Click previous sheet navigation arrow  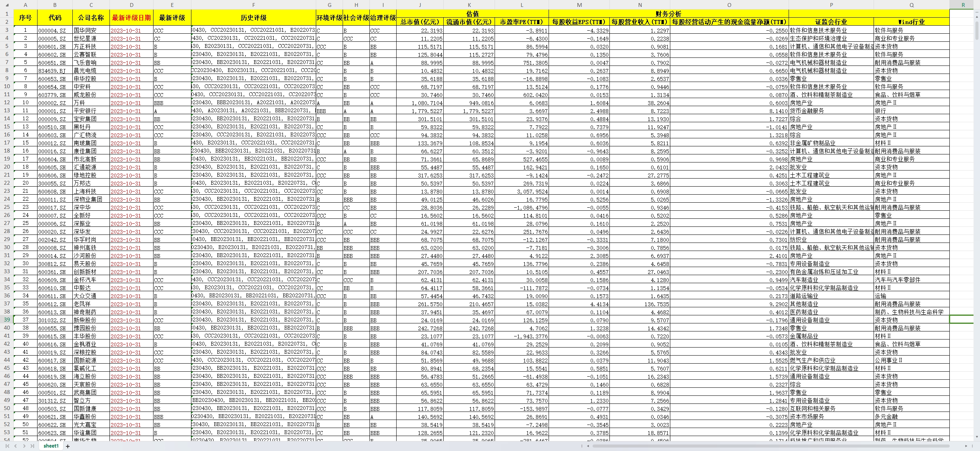16,446
